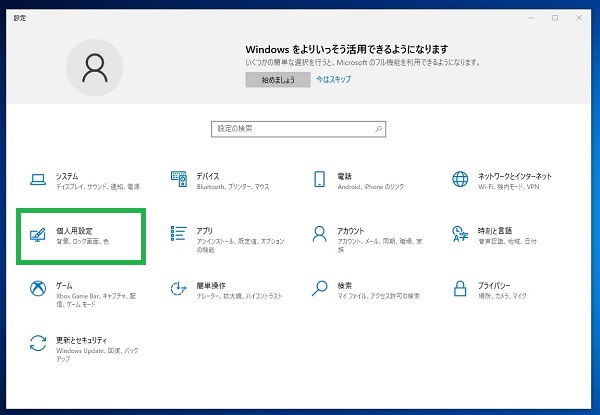Select the アプリ category title
Screen dimensions: 600x415
[204, 231]
